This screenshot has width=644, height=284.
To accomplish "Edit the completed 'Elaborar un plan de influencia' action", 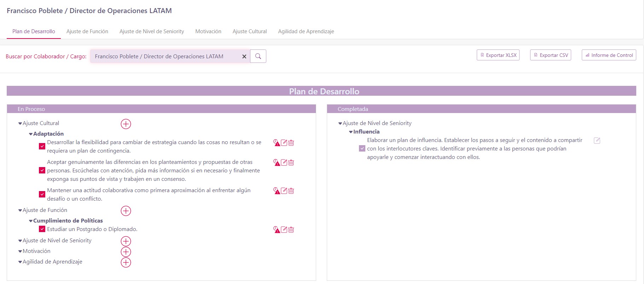I will (597, 141).
